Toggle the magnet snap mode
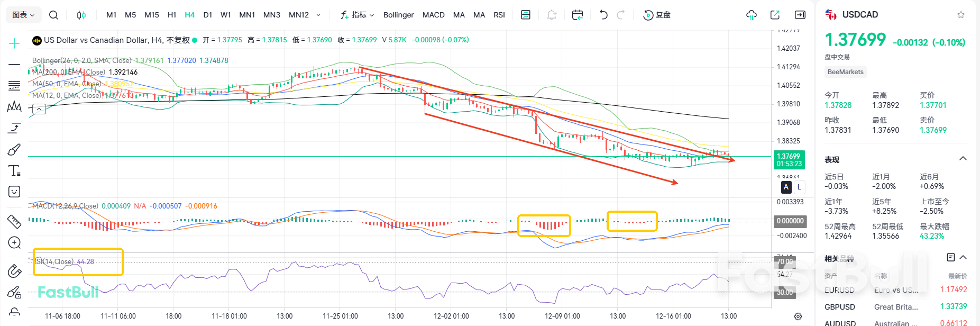The image size is (980, 326). [x=14, y=271]
